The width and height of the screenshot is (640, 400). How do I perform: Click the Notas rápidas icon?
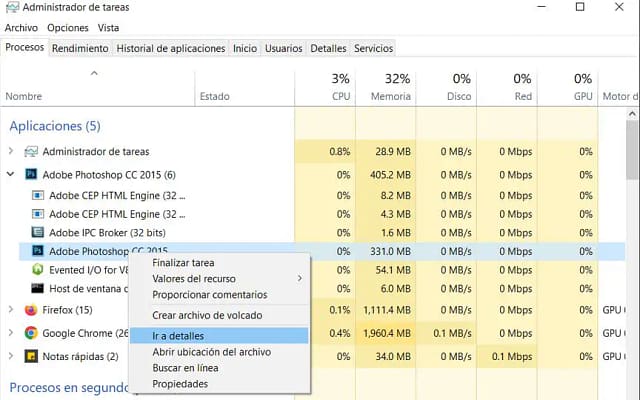(x=31, y=356)
